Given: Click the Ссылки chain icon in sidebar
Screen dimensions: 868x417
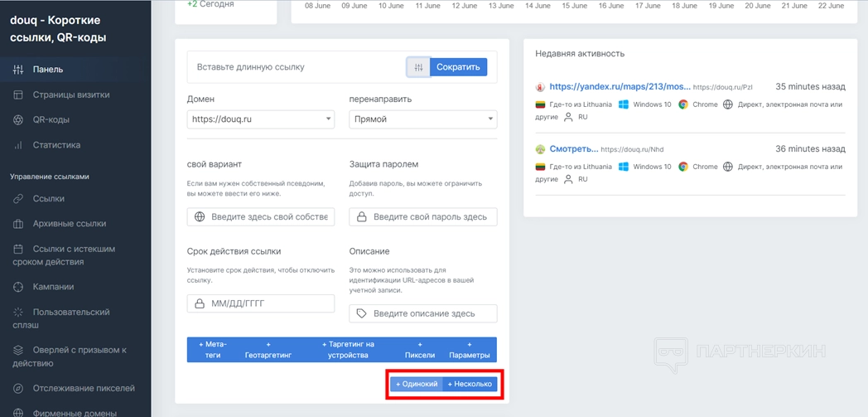Looking at the screenshot, I should (18, 199).
